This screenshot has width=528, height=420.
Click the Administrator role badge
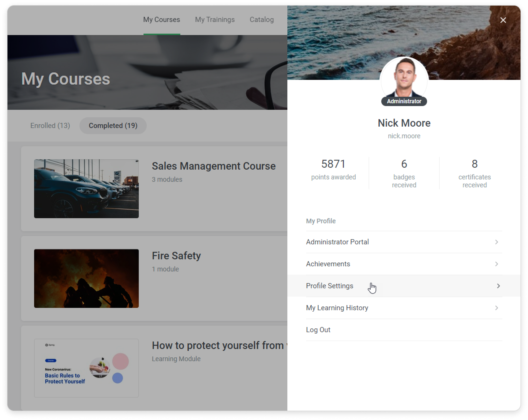[x=404, y=101]
